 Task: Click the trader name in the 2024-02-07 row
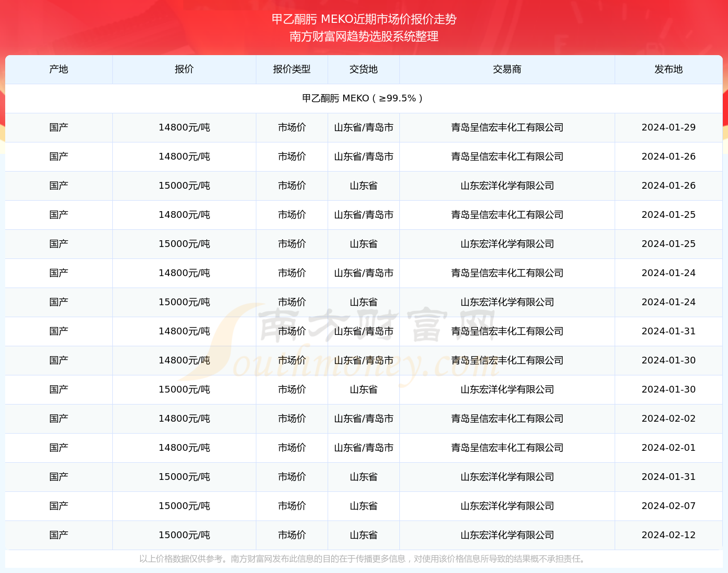pyautogui.click(x=507, y=506)
